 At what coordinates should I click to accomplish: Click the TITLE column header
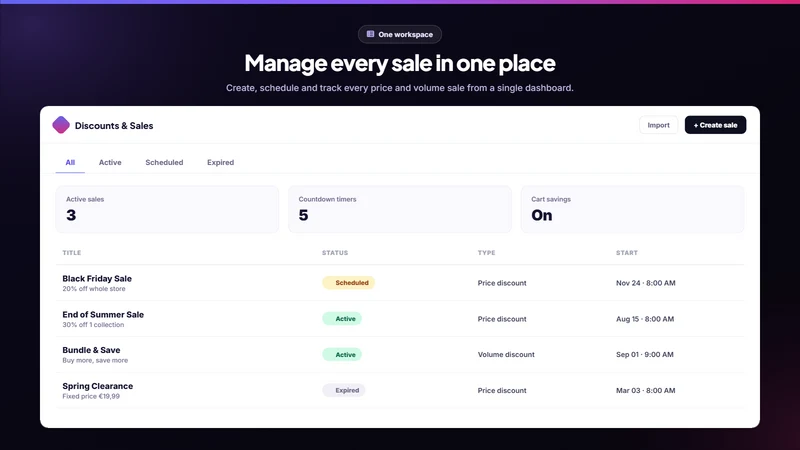pos(72,253)
